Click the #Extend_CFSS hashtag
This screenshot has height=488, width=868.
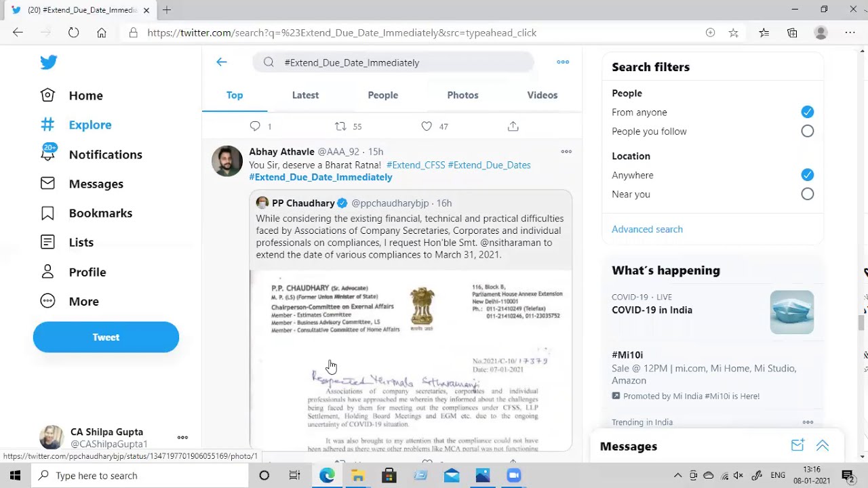[416, 165]
